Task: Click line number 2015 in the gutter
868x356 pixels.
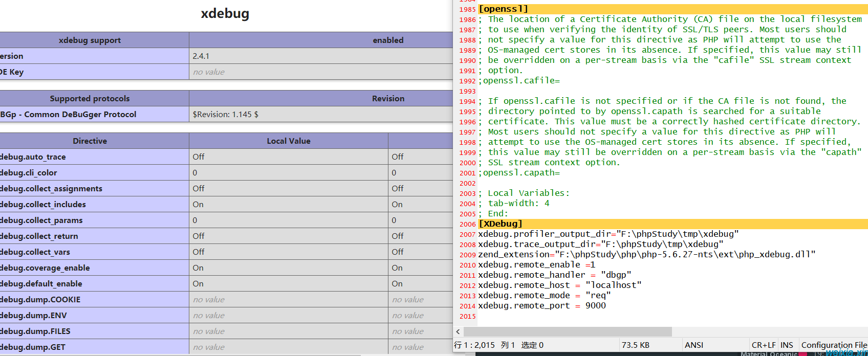Action: point(467,316)
